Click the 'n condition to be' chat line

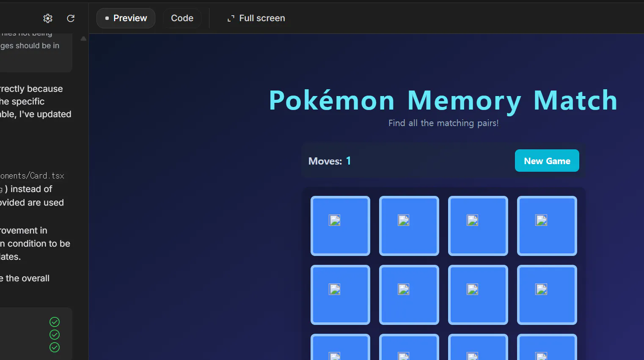(x=35, y=244)
